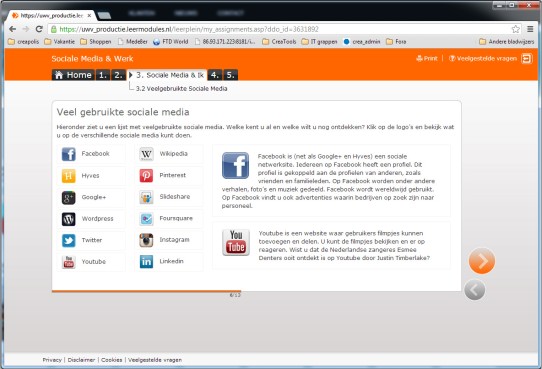Image resolution: width=542 pixels, height=369 pixels.
Task: Open the Shoppen bookmark folder
Action: point(96,41)
